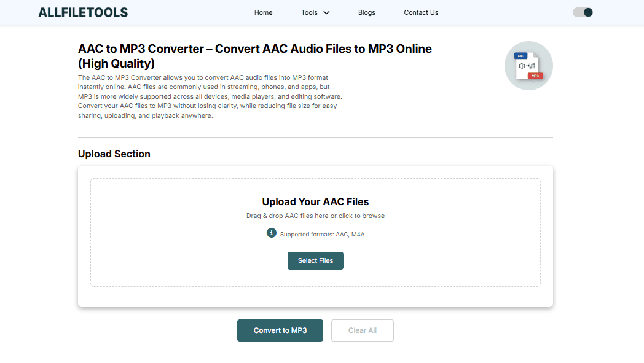
Task: Go to the Home page
Action: (263, 12)
